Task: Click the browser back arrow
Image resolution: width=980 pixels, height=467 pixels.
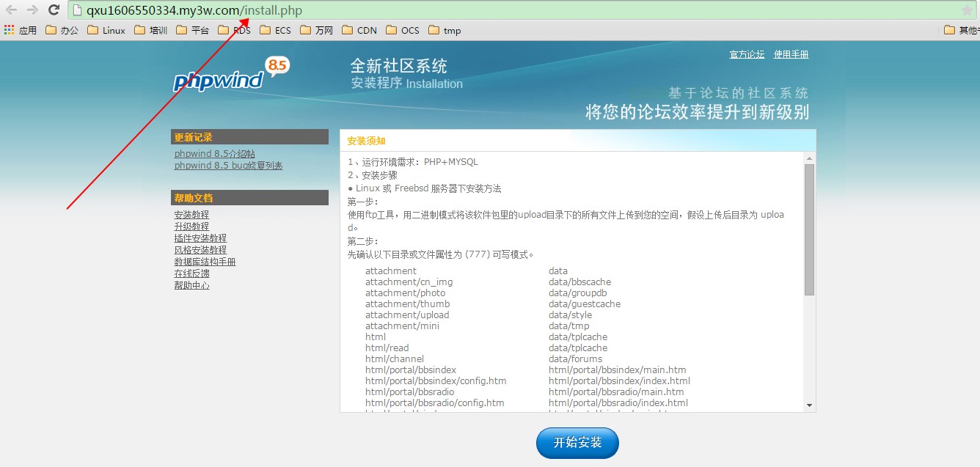Action: coord(11,10)
